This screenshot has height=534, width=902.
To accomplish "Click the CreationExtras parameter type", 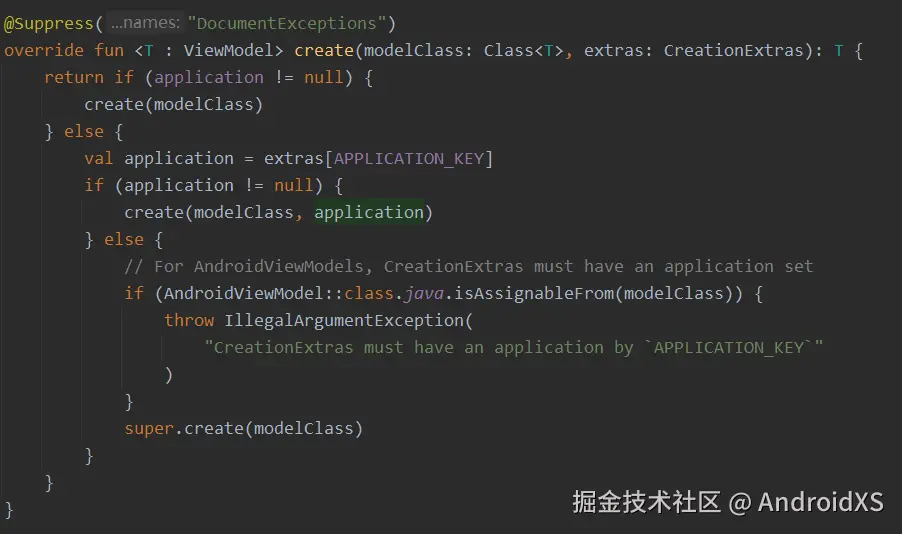I will (733, 51).
